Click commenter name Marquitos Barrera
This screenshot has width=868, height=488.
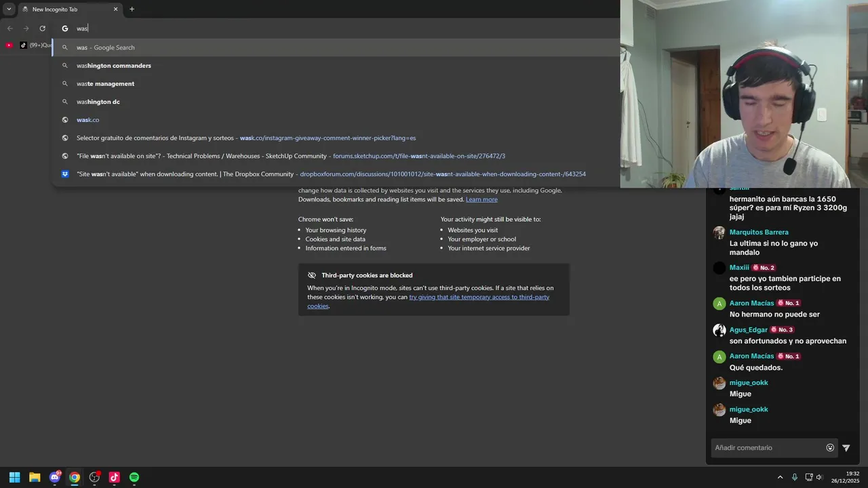click(759, 232)
